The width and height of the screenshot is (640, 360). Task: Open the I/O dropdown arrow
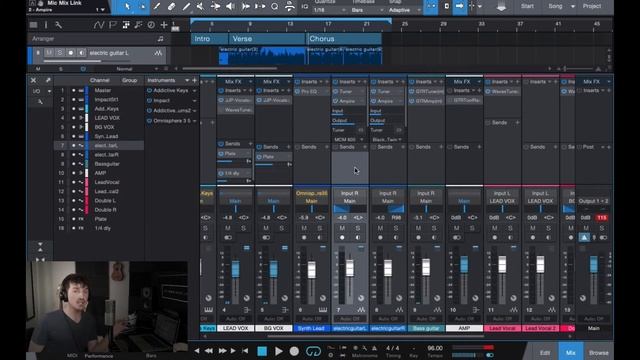click(x=49, y=91)
